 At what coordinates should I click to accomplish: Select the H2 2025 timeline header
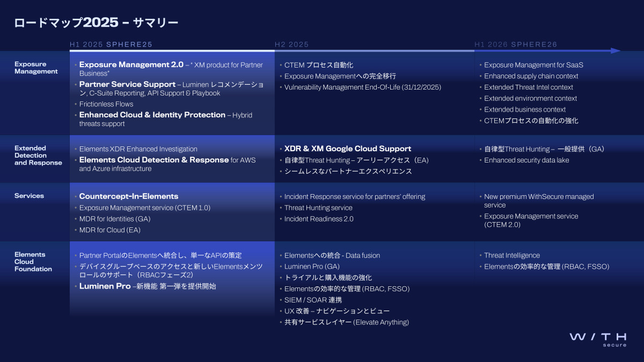coord(292,45)
